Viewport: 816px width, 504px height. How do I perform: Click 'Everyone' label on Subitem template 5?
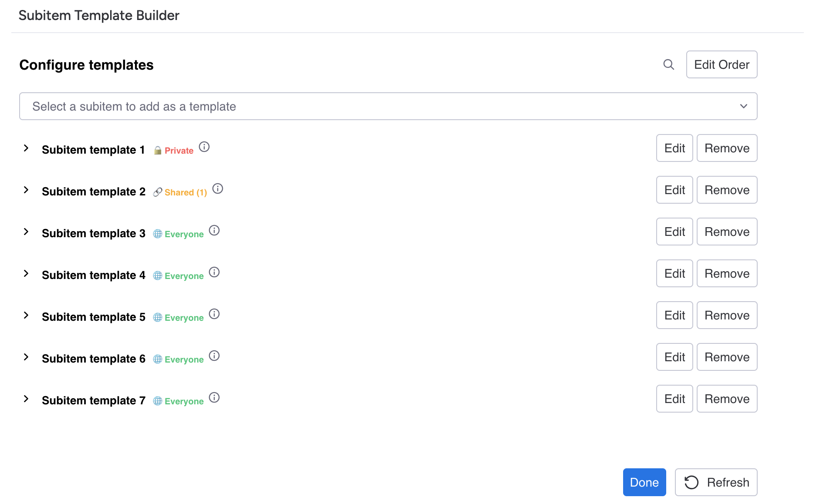(184, 318)
